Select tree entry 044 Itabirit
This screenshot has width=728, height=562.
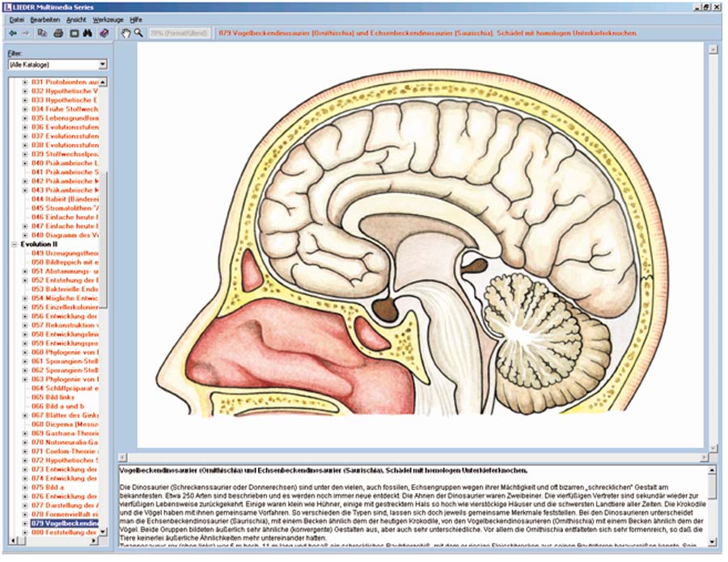click(x=65, y=199)
